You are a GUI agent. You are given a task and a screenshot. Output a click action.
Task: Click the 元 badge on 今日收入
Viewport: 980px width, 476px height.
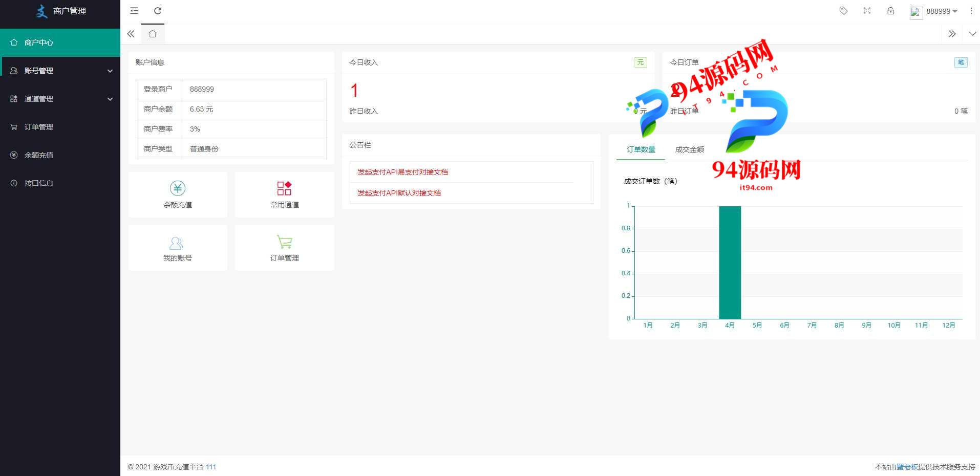pyautogui.click(x=640, y=62)
